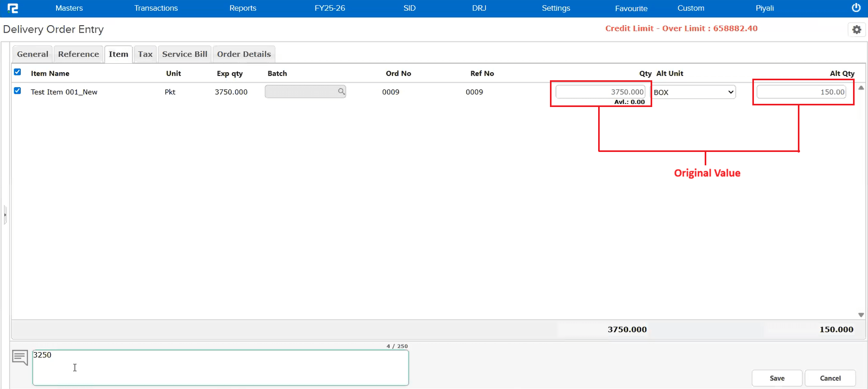
Task: Open the Masters menu
Action: [69, 8]
